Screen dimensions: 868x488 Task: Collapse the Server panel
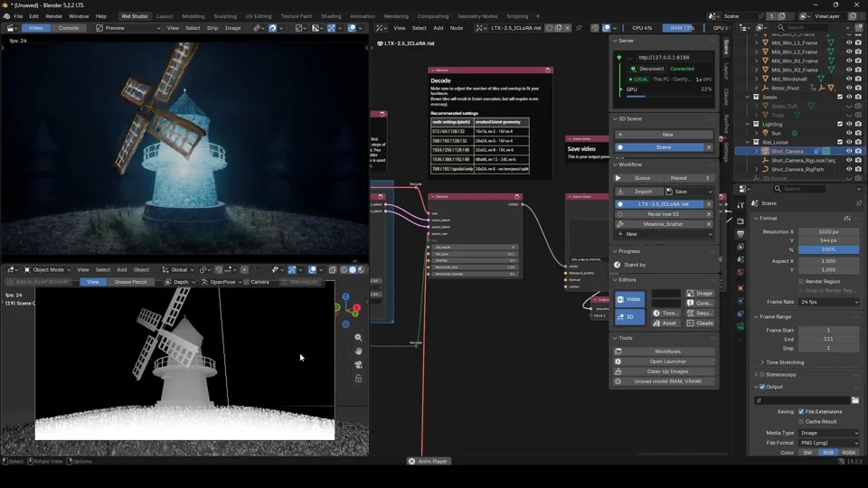click(x=615, y=41)
